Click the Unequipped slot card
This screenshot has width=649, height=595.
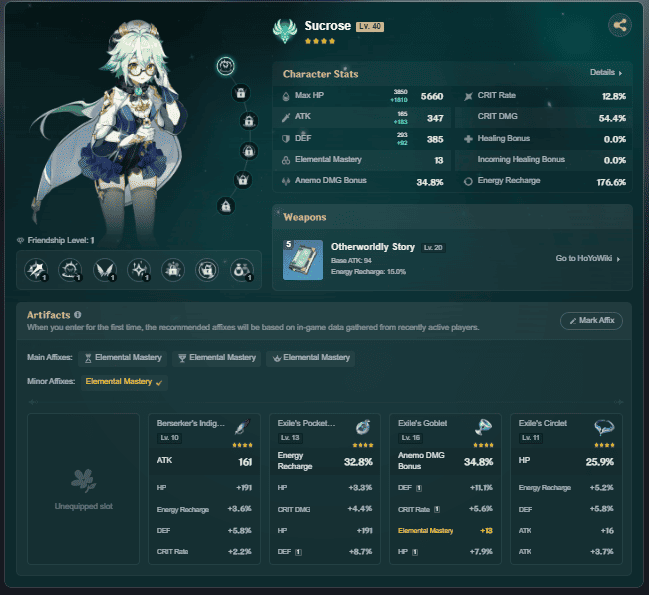point(83,489)
